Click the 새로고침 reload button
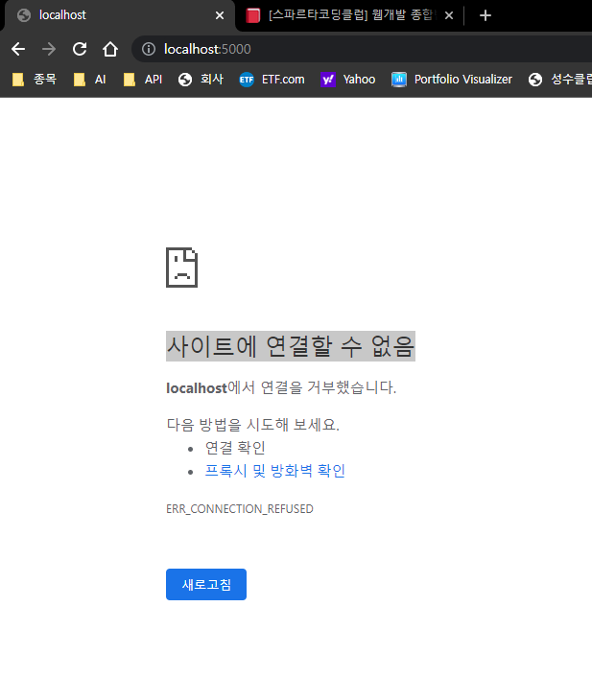Viewport: 592px width, 700px height. [206, 584]
